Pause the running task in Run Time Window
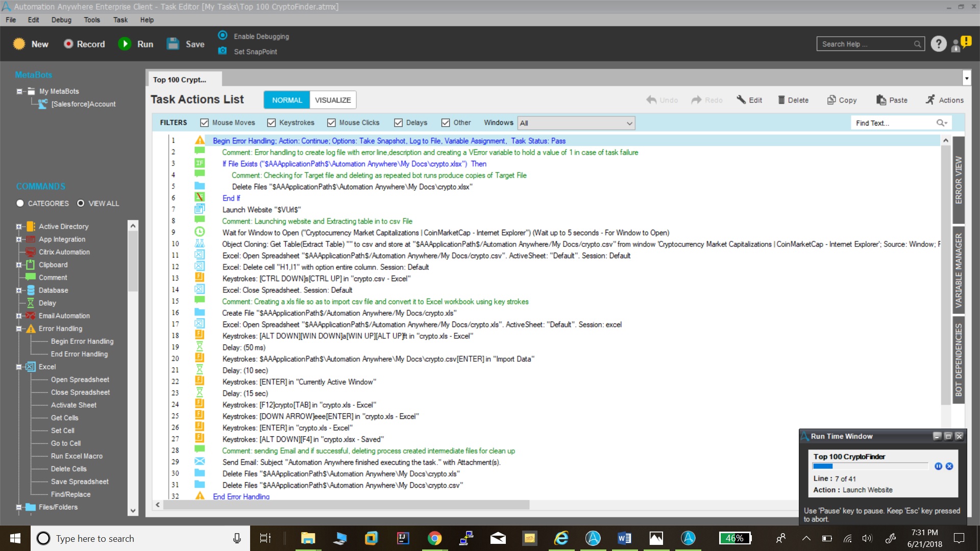Viewport: 980px width, 551px height. click(938, 466)
